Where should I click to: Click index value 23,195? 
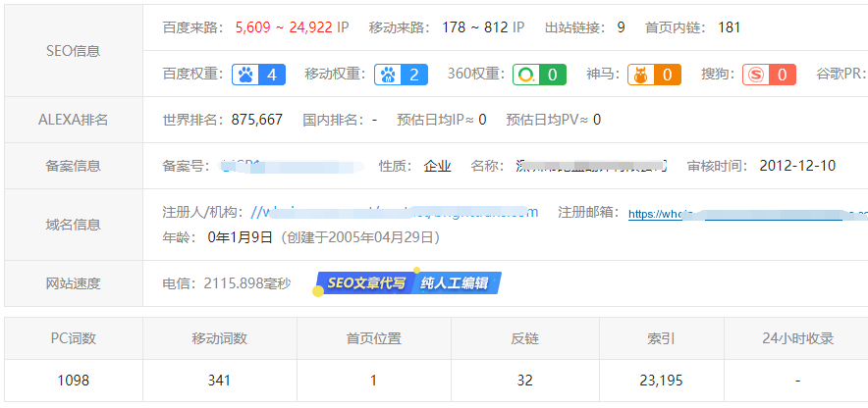[x=661, y=381]
